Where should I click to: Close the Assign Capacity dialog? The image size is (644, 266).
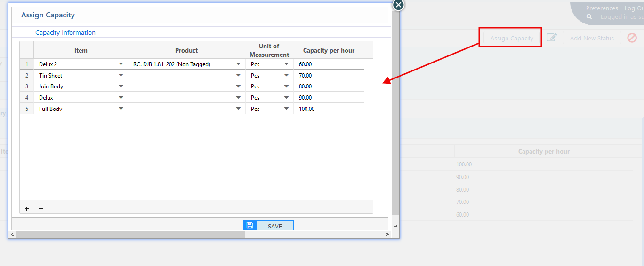[398, 5]
